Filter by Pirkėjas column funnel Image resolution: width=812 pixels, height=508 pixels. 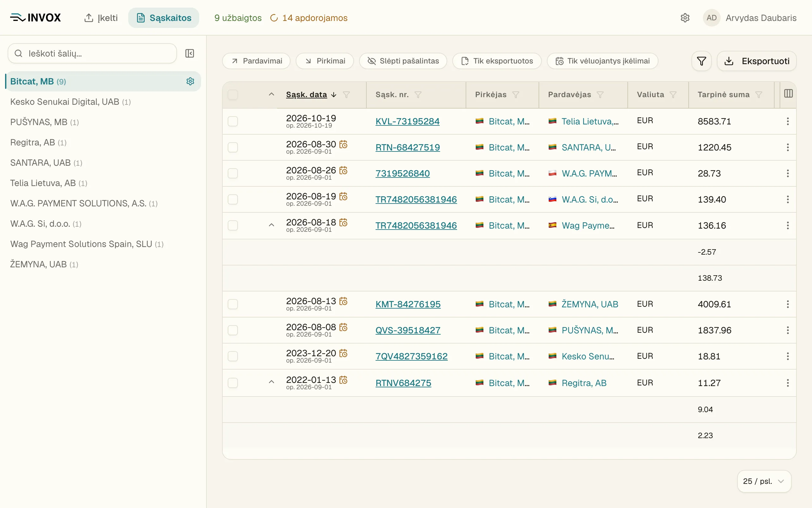pos(516,95)
